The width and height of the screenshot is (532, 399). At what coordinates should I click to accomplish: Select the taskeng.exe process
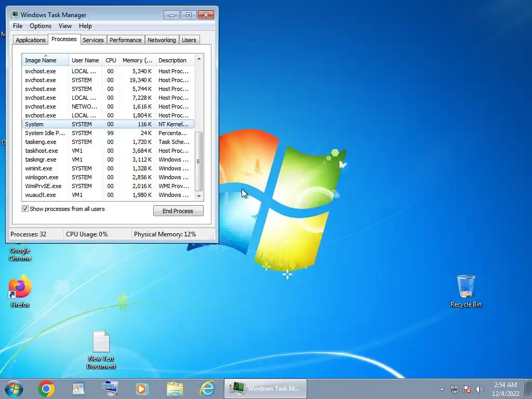click(x=108, y=142)
